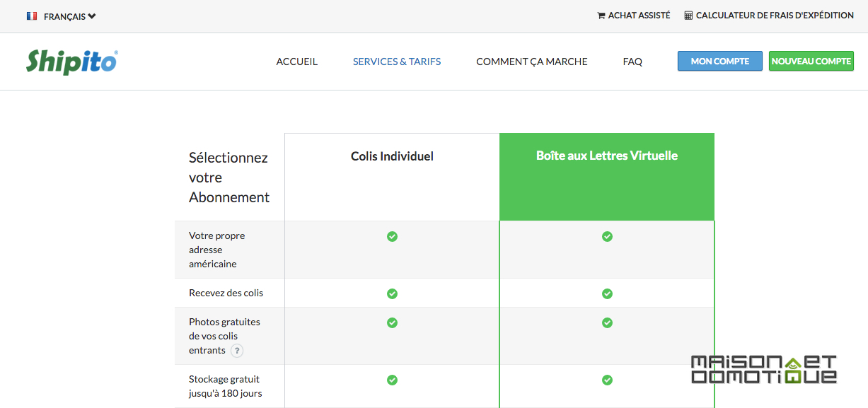Click the MON COMPTE button
This screenshot has width=868, height=408.
coord(720,61)
